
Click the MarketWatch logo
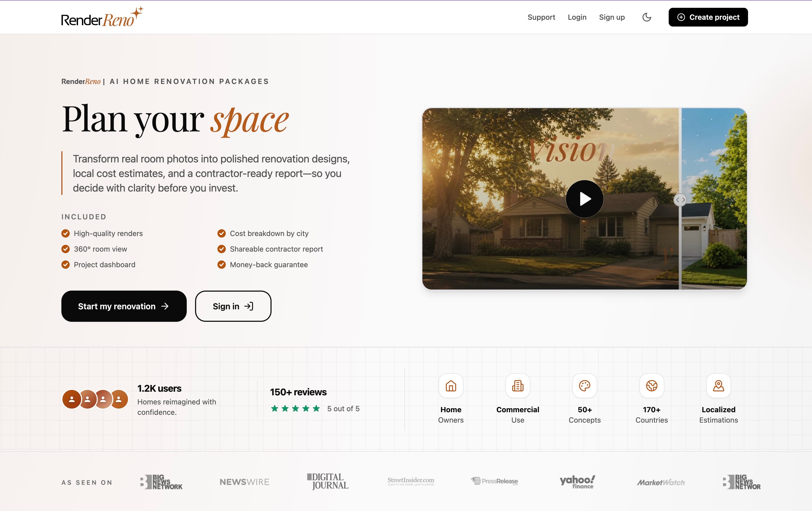click(660, 482)
